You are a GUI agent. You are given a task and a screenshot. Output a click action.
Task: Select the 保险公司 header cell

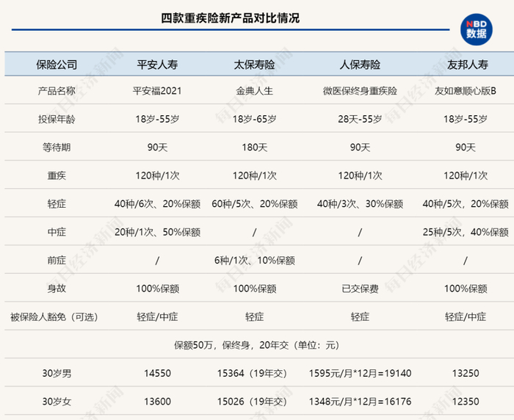tap(57, 65)
